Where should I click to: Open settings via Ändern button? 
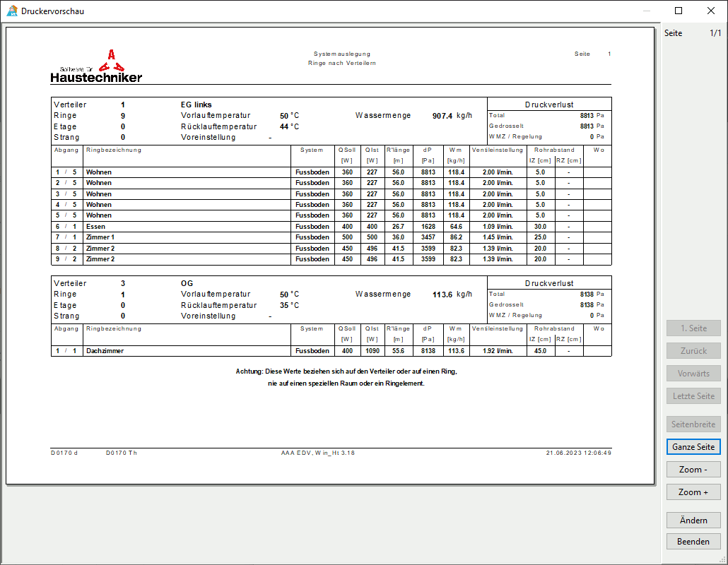[693, 521]
